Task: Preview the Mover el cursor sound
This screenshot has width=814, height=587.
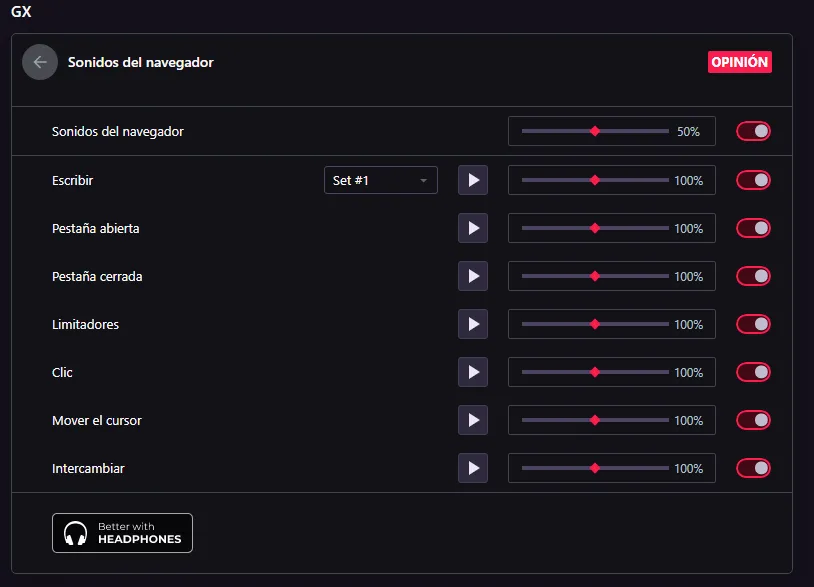Action: (473, 420)
